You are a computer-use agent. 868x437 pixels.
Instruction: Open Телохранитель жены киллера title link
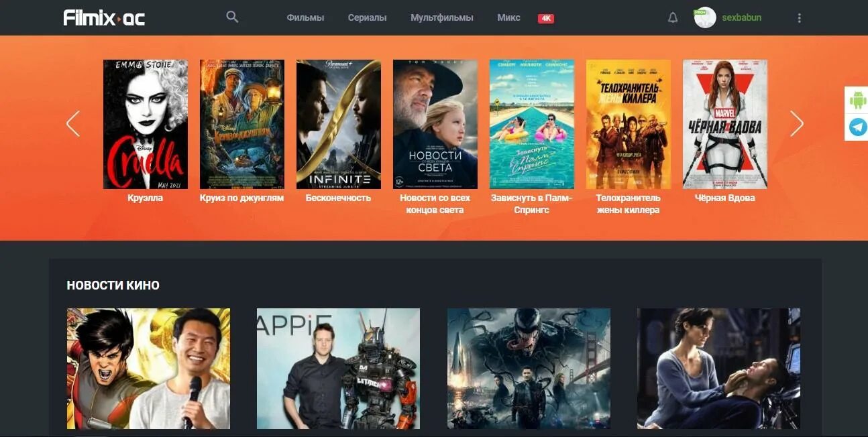coord(628,204)
